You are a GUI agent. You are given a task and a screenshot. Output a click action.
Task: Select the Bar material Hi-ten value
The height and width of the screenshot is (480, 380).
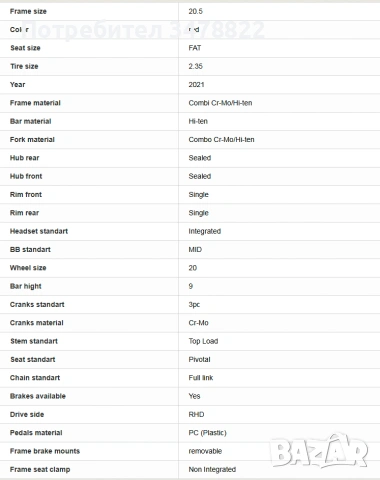tap(198, 121)
